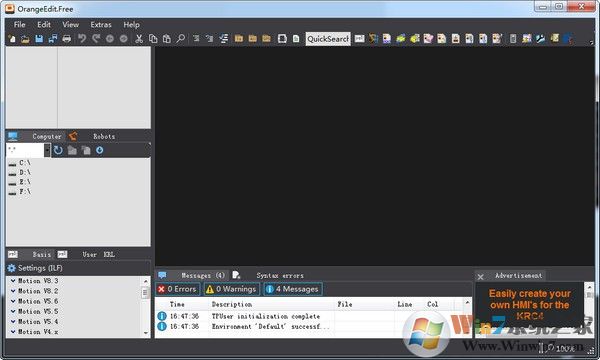
Task: Click in the QuickSearch field
Action: [328, 39]
